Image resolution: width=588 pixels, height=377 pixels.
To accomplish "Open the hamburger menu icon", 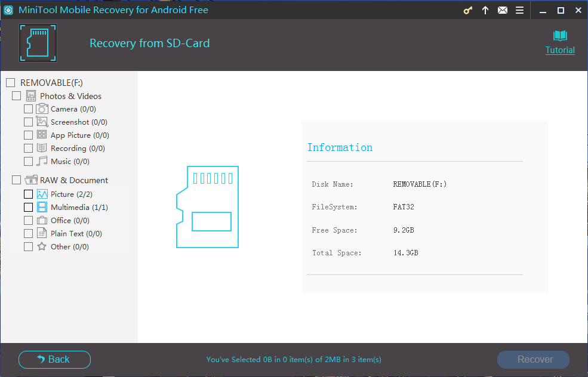I will click(519, 11).
